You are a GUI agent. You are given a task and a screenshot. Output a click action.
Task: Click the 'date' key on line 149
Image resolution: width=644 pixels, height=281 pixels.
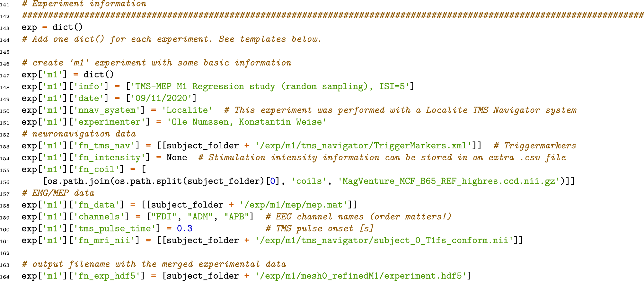89,99
